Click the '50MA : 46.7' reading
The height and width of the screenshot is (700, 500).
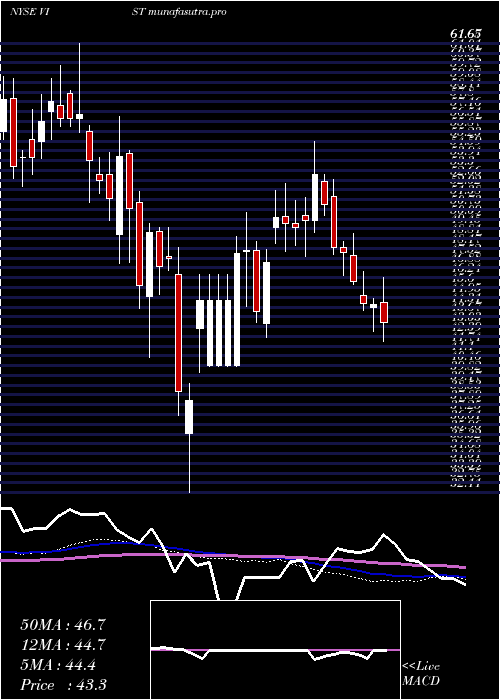coord(63,625)
